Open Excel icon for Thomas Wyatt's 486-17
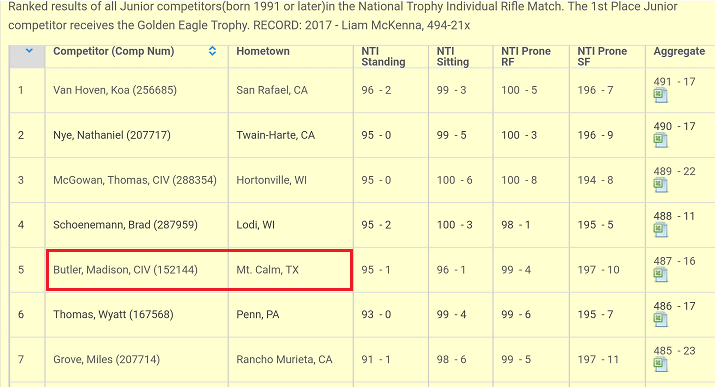 point(660,320)
